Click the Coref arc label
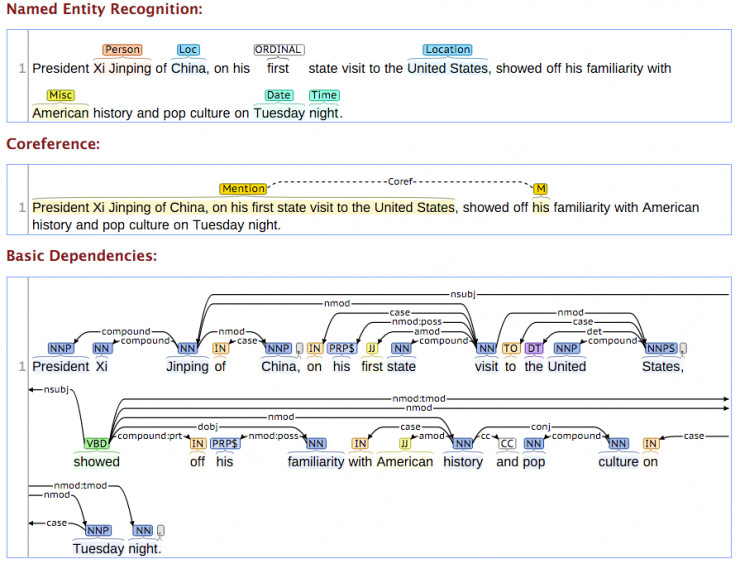 pyautogui.click(x=400, y=182)
